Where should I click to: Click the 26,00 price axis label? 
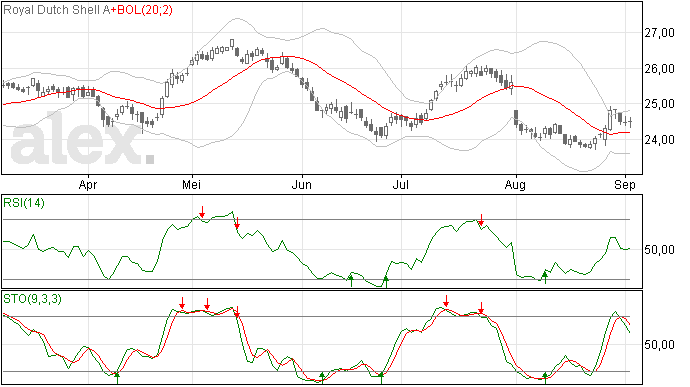click(659, 69)
